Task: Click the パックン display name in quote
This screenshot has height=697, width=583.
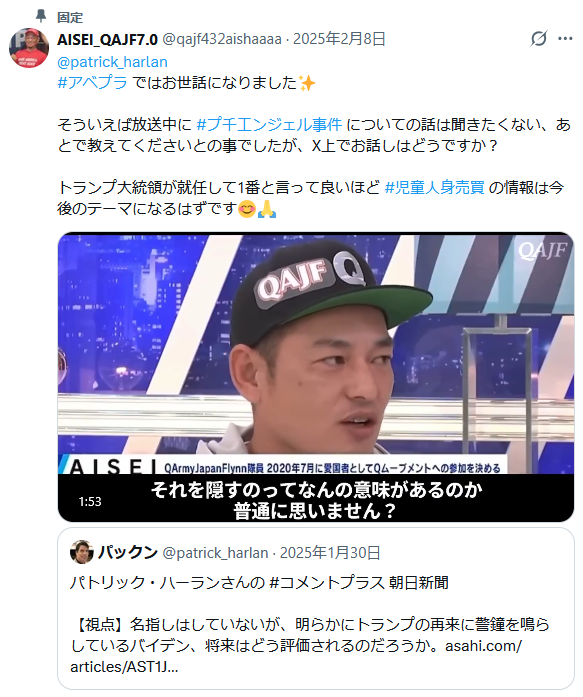Action: pyautogui.click(x=128, y=552)
